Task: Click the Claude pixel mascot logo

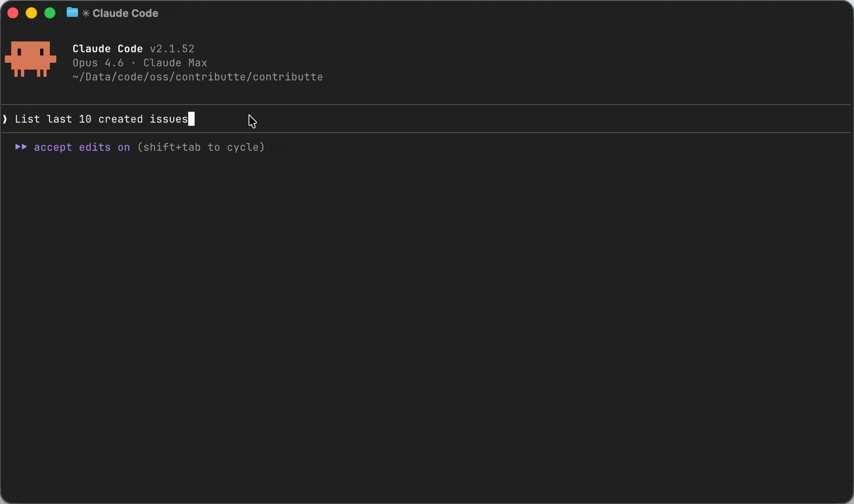Action: coord(30,59)
